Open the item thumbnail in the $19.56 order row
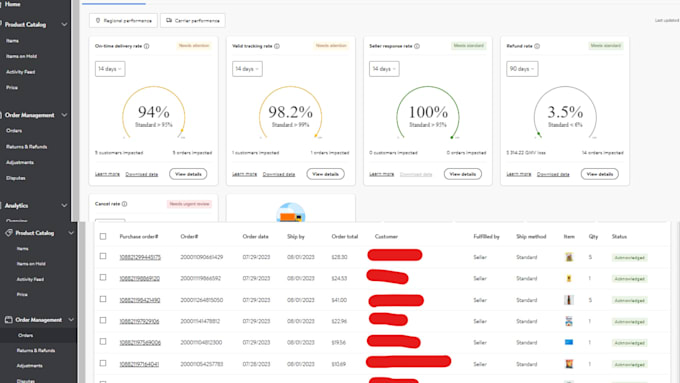680x383 pixels. (569, 342)
